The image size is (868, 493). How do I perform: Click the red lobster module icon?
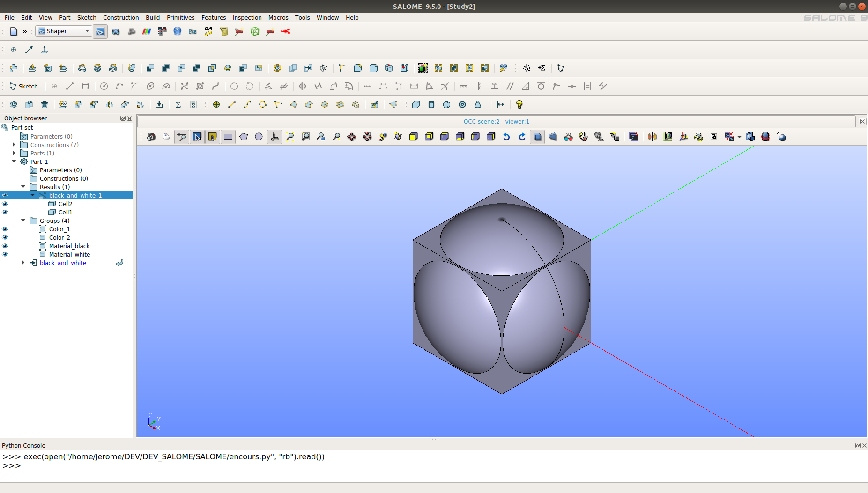click(286, 31)
